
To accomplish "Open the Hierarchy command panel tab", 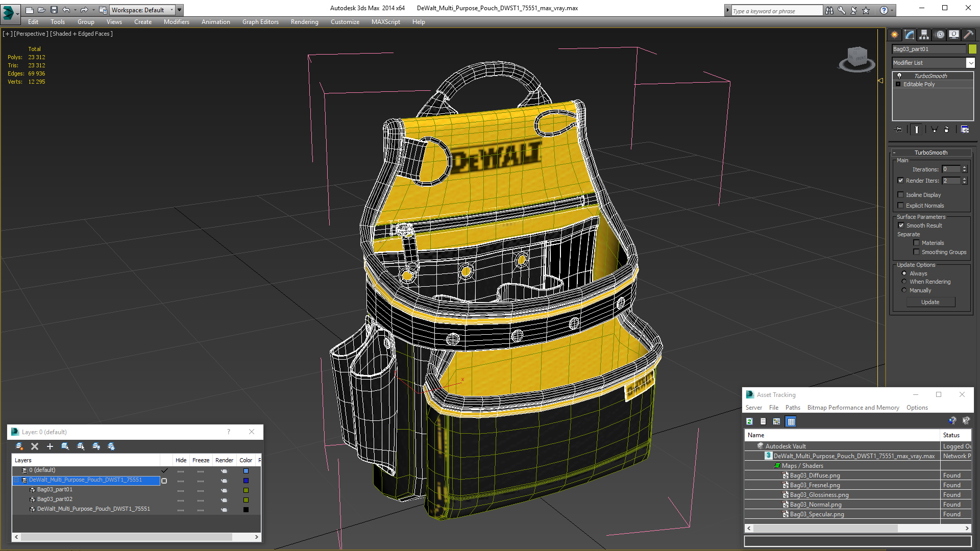I will pyautogui.click(x=924, y=35).
